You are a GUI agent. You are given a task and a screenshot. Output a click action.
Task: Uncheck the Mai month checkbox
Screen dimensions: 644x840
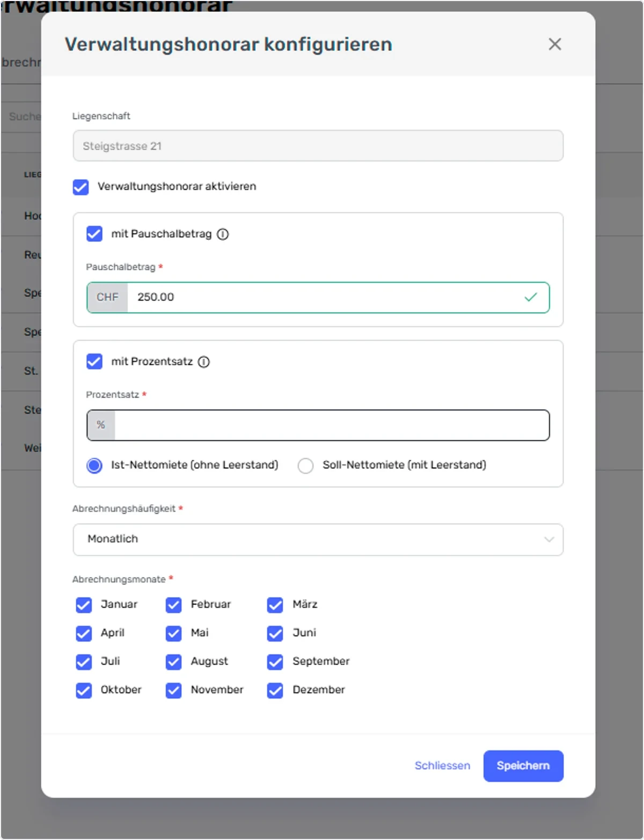pos(174,633)
